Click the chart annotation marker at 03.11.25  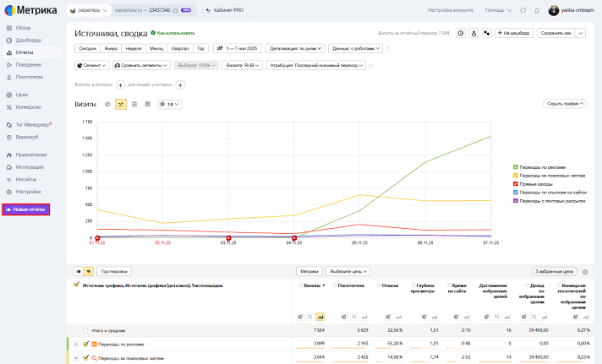tap(228, 238)
